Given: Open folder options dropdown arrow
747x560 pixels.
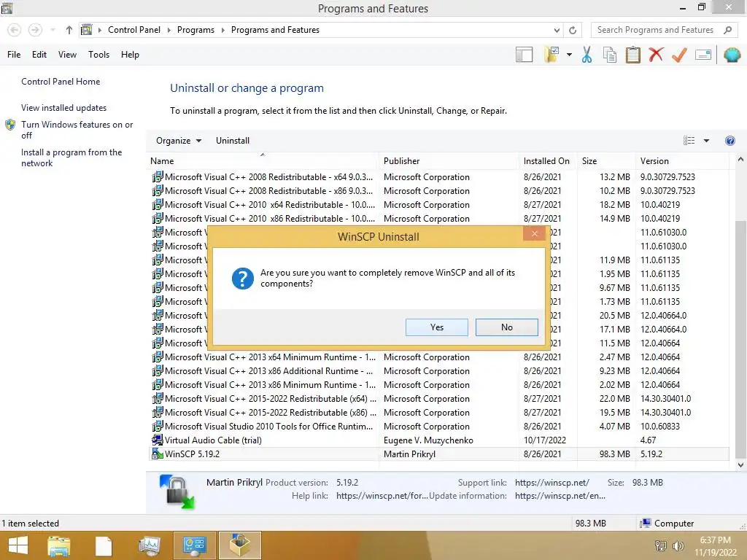Looking at the screenshot, I should (569, 55).
